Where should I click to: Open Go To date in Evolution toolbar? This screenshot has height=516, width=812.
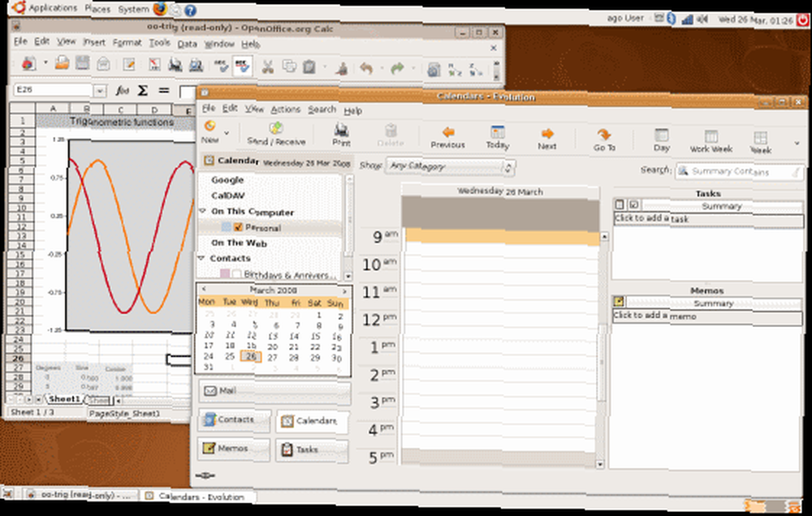[604, 140]
